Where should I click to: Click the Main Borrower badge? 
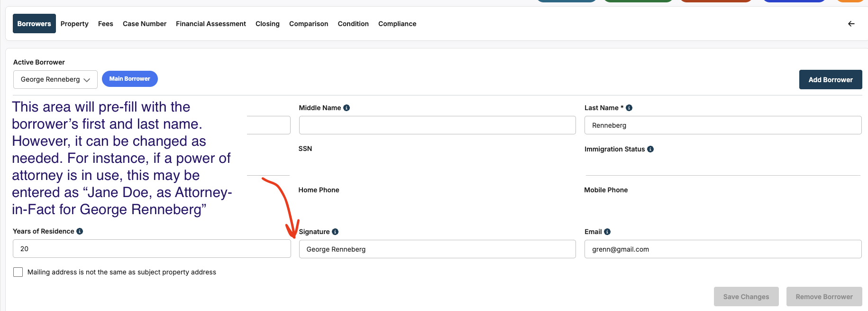129,79
